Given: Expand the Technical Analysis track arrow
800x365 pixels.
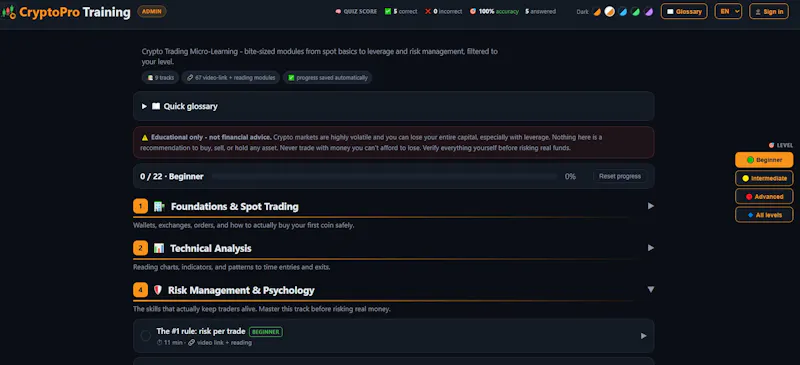Looking at the screenshot, I should point(651,248).
